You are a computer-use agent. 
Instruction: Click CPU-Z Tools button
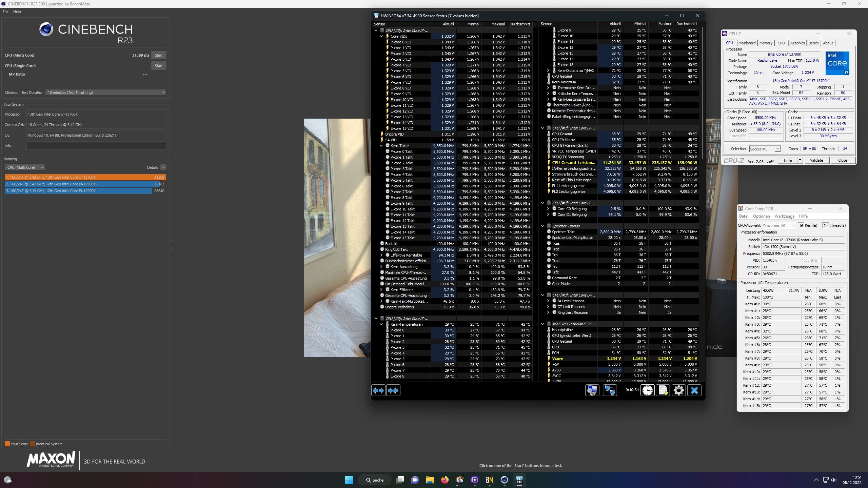(x=787, y=160)
